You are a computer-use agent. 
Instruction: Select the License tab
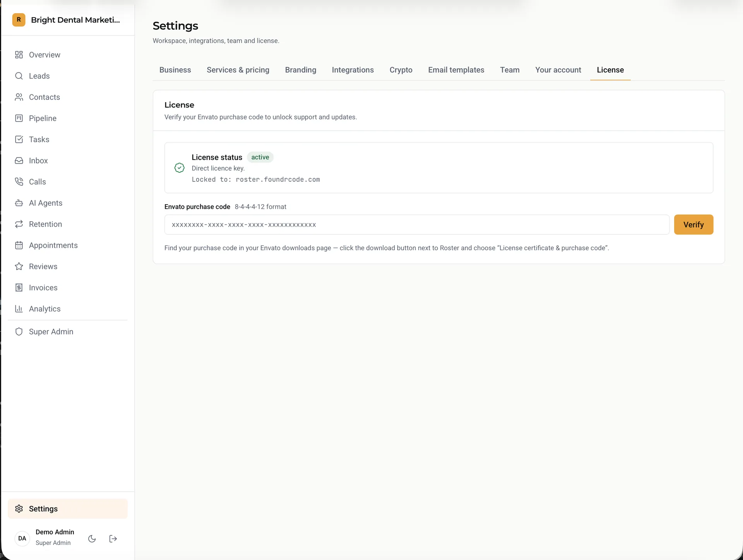(x=610, y=70)
